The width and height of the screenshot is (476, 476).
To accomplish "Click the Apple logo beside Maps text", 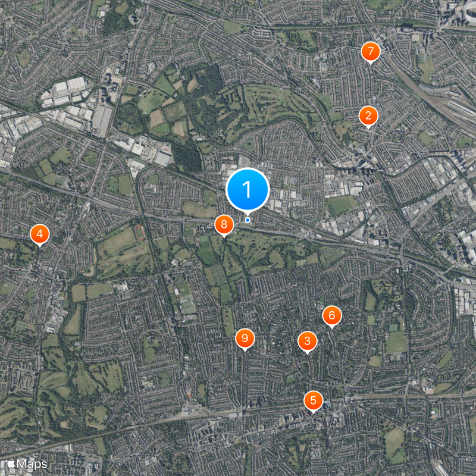I will [x=11, y=464].
